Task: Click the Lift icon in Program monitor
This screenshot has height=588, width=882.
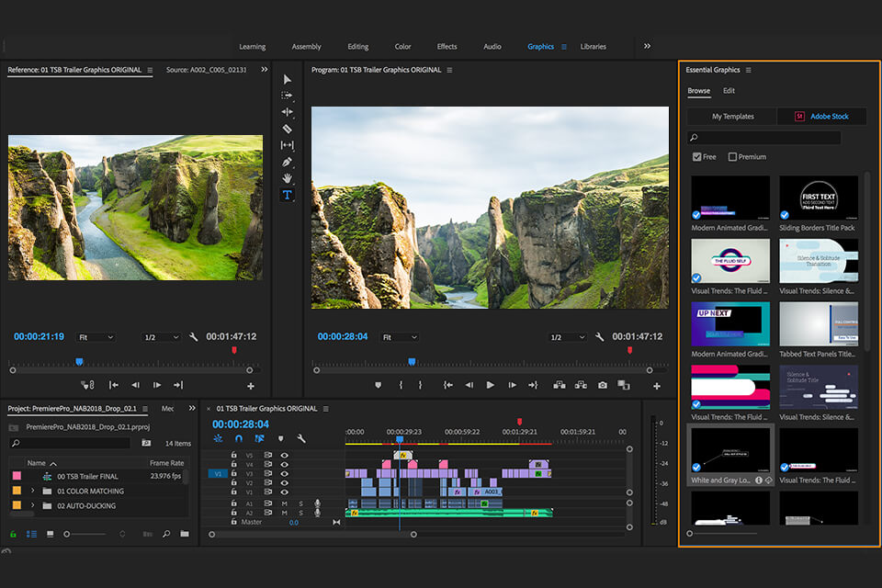Action: pyautogui.click(x=559, y=386)
